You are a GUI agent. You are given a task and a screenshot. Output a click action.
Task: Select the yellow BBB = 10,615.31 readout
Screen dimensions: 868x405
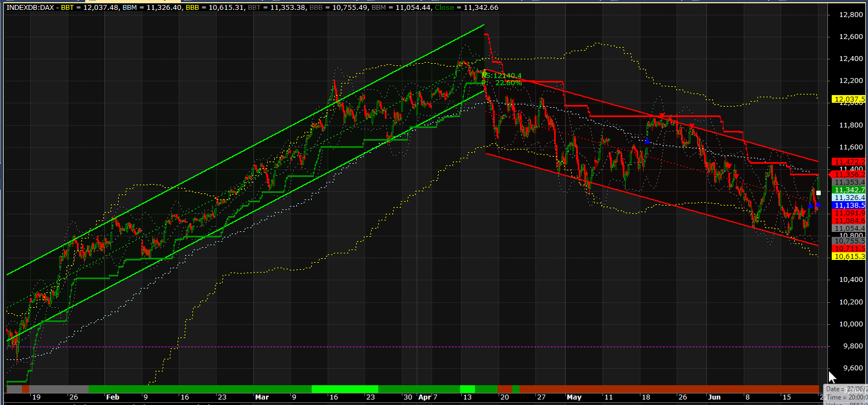click(x=214, y=7)
